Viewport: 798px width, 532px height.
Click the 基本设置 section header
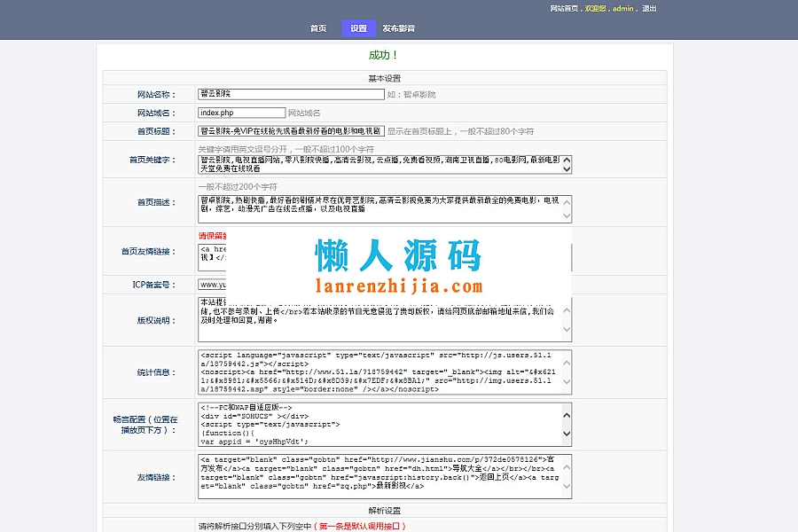point(384,78)
